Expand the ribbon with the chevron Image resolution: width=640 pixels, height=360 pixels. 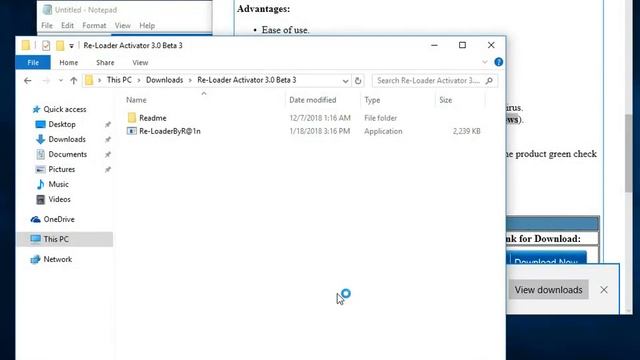tap(484, 62)
